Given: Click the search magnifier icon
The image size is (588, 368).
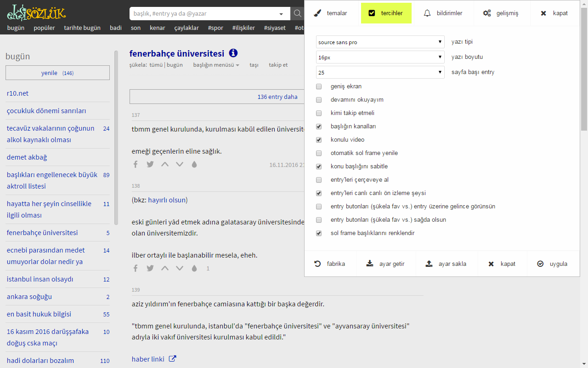Looking at the screenshot, I should point(297,14).
